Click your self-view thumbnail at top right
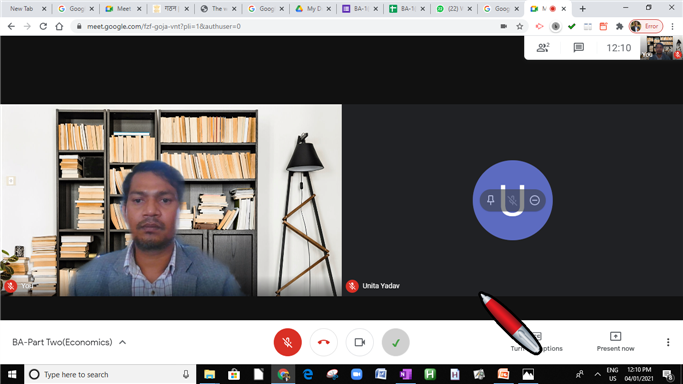 point(661,47)
